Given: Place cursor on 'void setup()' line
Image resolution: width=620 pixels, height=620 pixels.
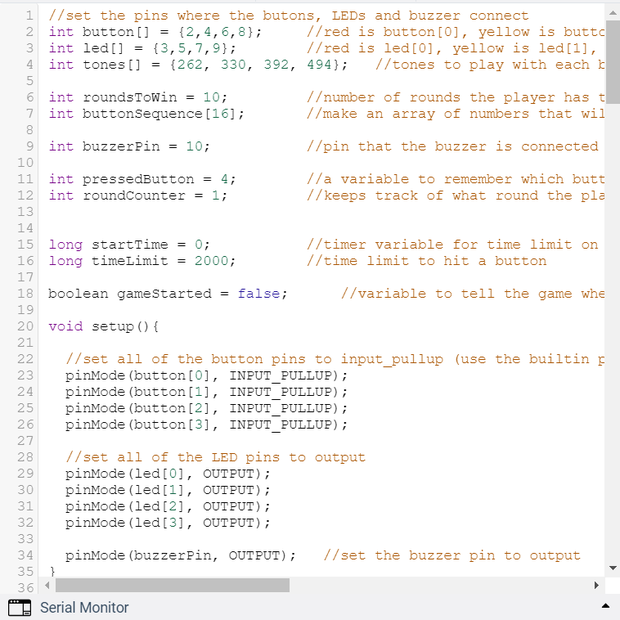Looking at the screenshot, I should click(103, 326).
